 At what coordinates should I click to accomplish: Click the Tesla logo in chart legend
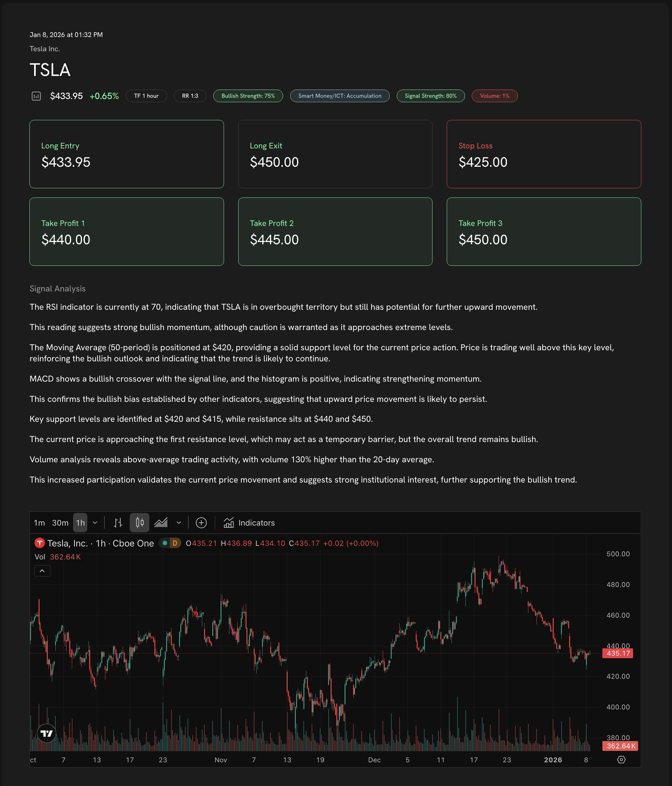40,543
